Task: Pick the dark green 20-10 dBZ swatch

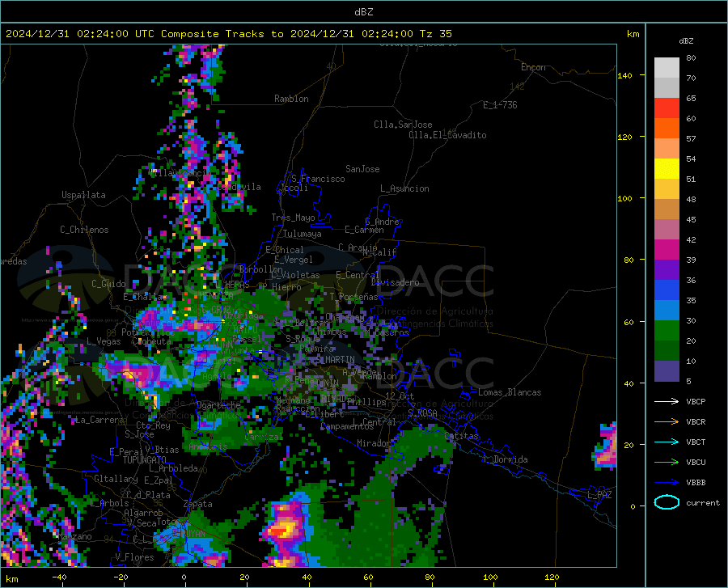Action: coord(667,351)
